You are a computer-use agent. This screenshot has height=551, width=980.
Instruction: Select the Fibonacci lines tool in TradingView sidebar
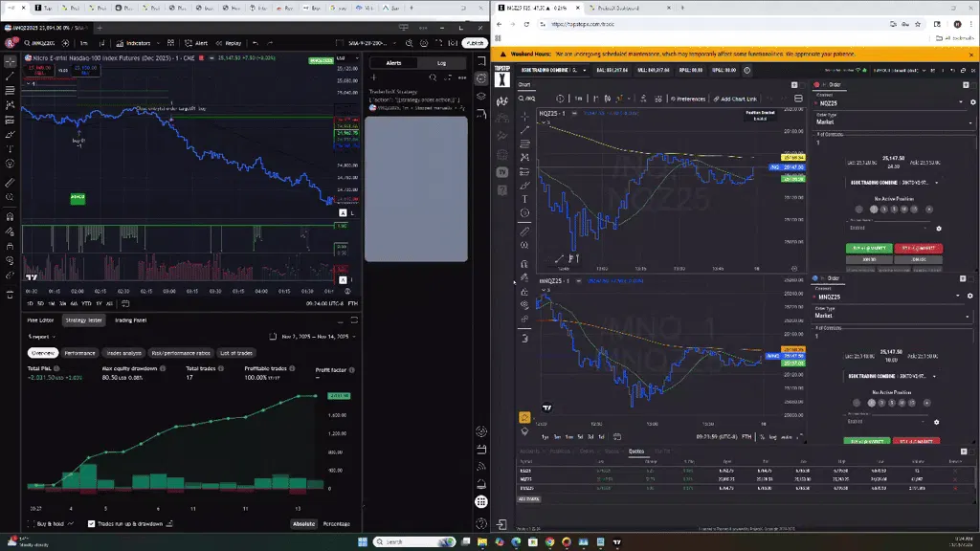(x=10, y=91)
